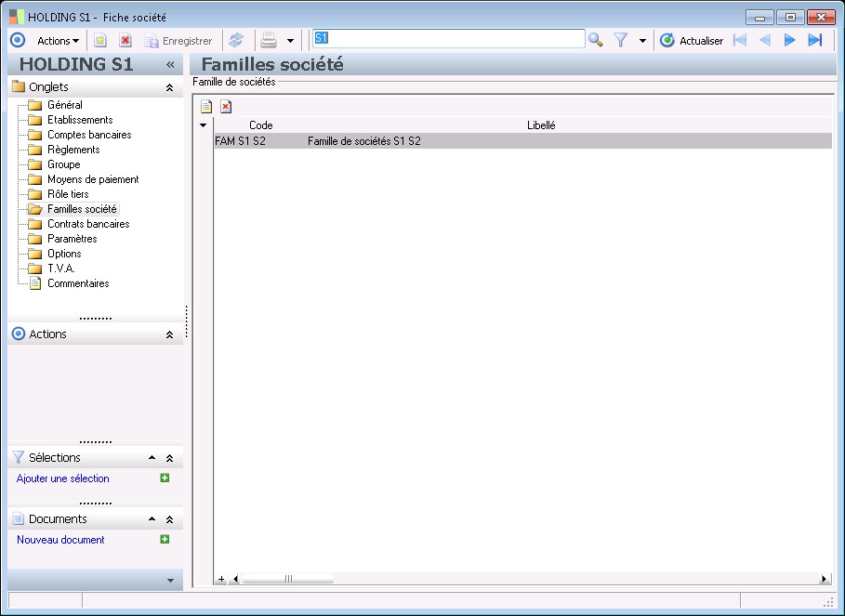Select Famille de sociétés S1 S2 label cell

(364, 141)
